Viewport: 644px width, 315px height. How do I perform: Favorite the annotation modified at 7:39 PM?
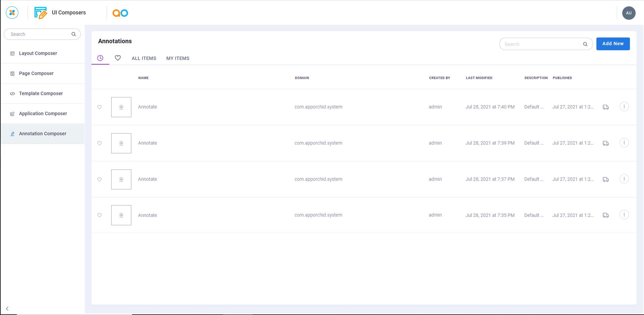(x=100, y=143)
